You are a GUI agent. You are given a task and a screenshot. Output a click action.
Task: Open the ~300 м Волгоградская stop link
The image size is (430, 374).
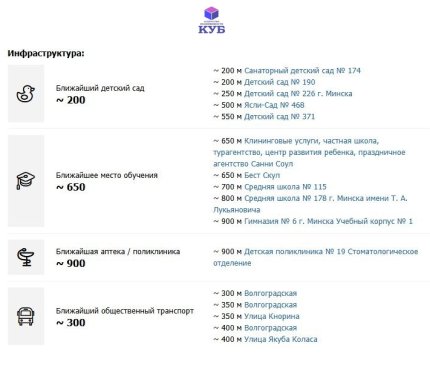point(270,293)
